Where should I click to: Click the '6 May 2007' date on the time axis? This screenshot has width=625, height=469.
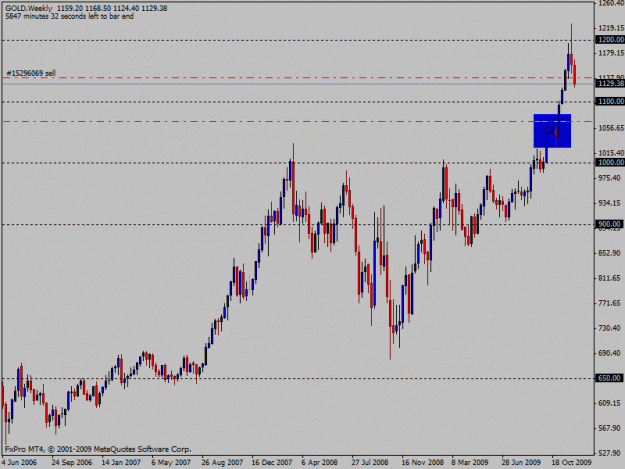coord(171,463)
